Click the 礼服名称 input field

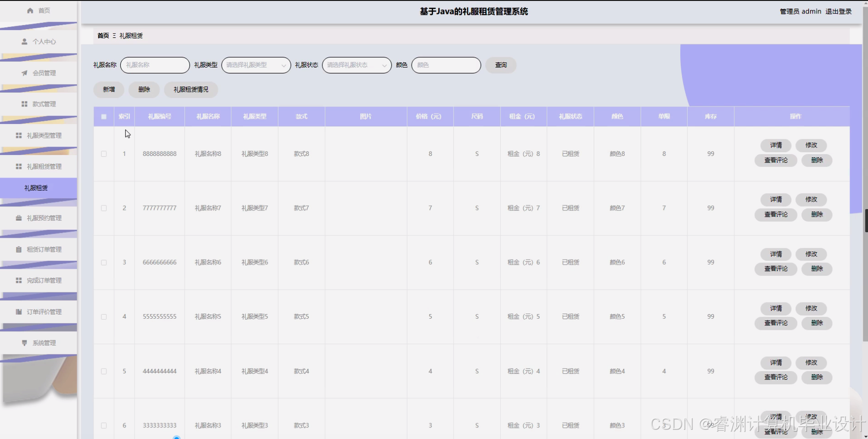pyautogui.click(x=154, y=65)
